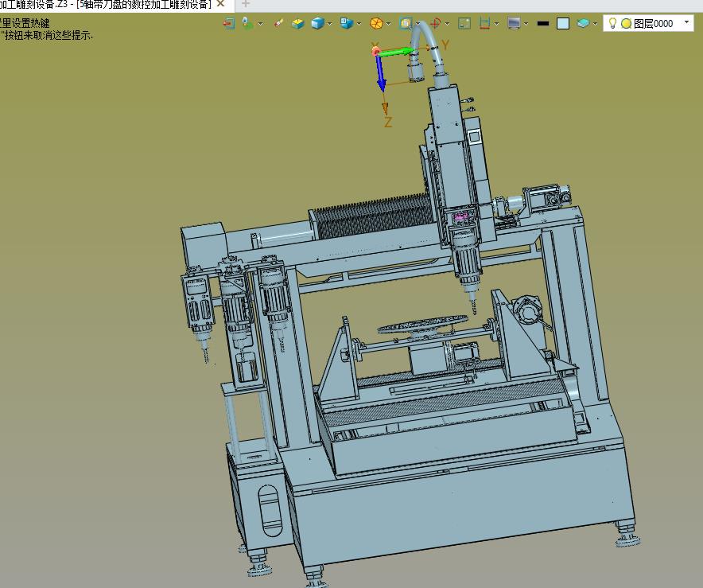The width and height of the screenshot is (703, 588).
Task: Click the green square sketch icon
Action: click(x=464, y=23)
